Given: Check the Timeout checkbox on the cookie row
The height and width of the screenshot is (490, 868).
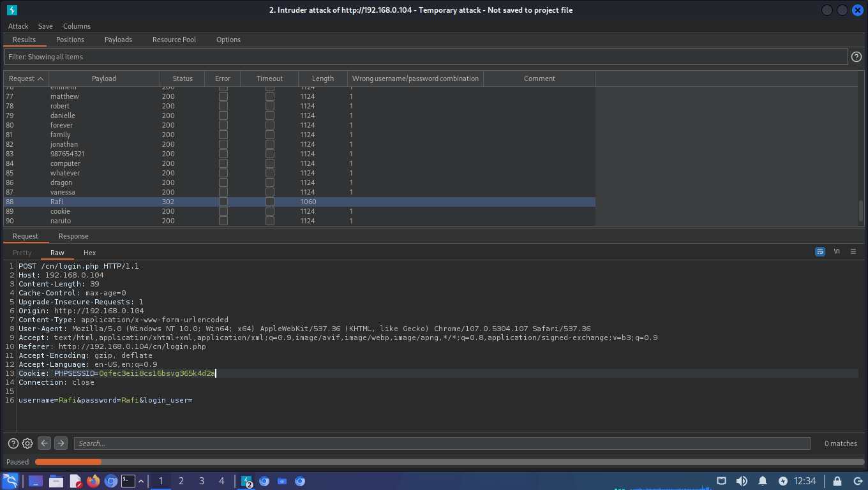Looking at the screenshot, I should (x=269, y=211).
